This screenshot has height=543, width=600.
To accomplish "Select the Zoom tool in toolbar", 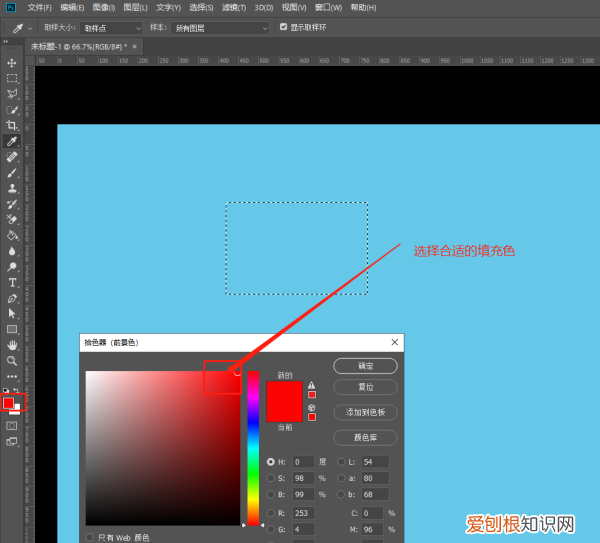I will click(x=12, y=360).
